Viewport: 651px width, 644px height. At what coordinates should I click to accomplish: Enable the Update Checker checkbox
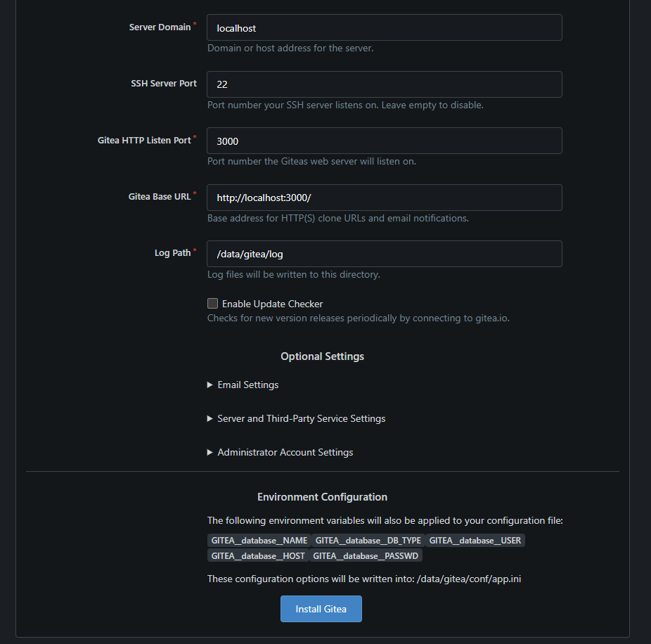(x=212, y=304)
